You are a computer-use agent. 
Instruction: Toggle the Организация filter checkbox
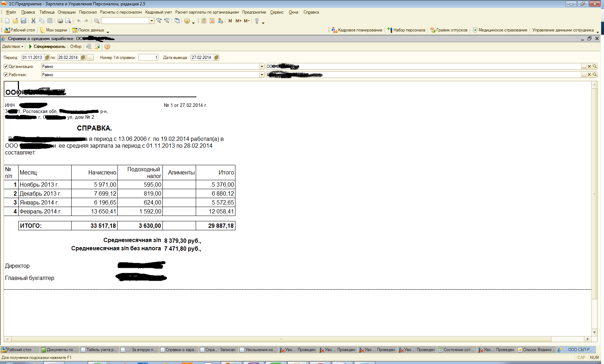[x=6, y=67]
